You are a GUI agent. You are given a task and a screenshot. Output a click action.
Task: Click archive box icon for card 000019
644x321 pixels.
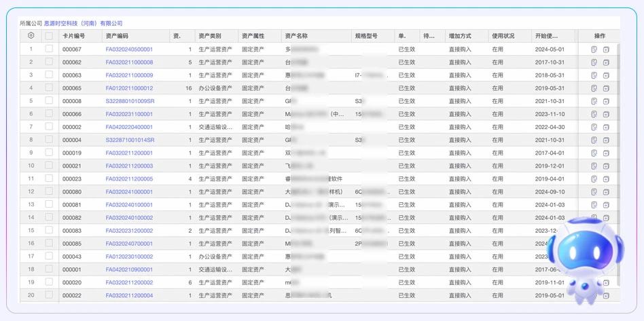pyautogui.click(x=606, y=153)
